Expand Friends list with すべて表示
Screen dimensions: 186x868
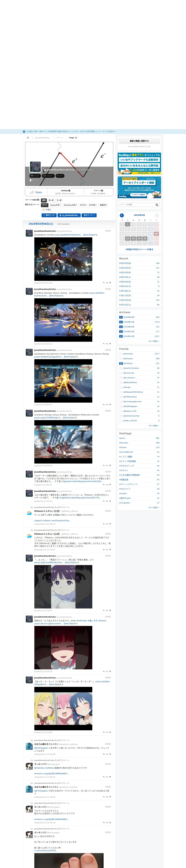(x=154, y=426)
